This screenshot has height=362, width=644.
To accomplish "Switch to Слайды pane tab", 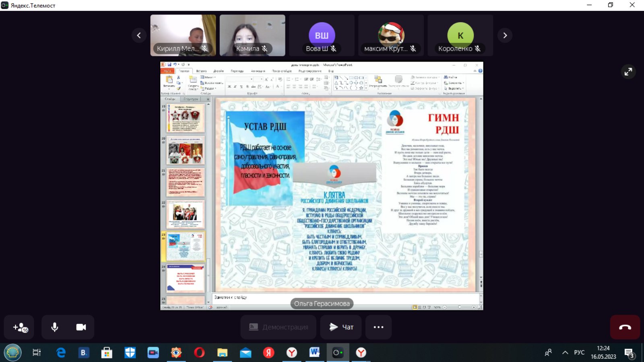I will tap(170, 99).
